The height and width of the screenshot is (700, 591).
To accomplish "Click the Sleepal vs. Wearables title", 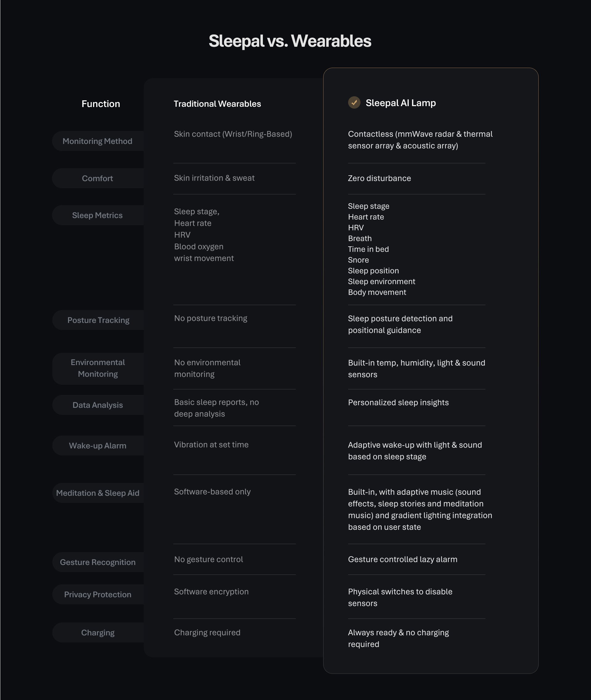I will [x=290, y=41].
